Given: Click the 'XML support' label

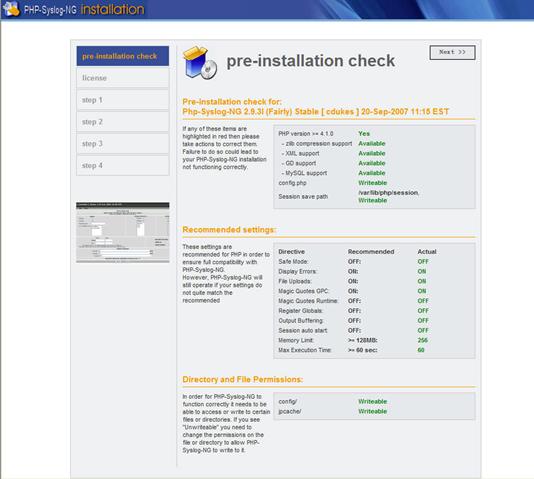Looking at the screenshot, I should (x=302, y=153).
